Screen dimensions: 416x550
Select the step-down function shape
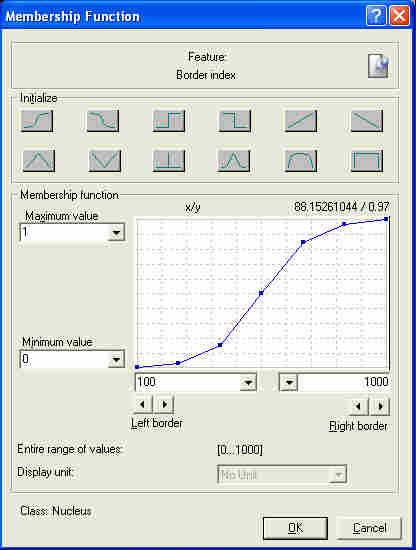point(235,121)
